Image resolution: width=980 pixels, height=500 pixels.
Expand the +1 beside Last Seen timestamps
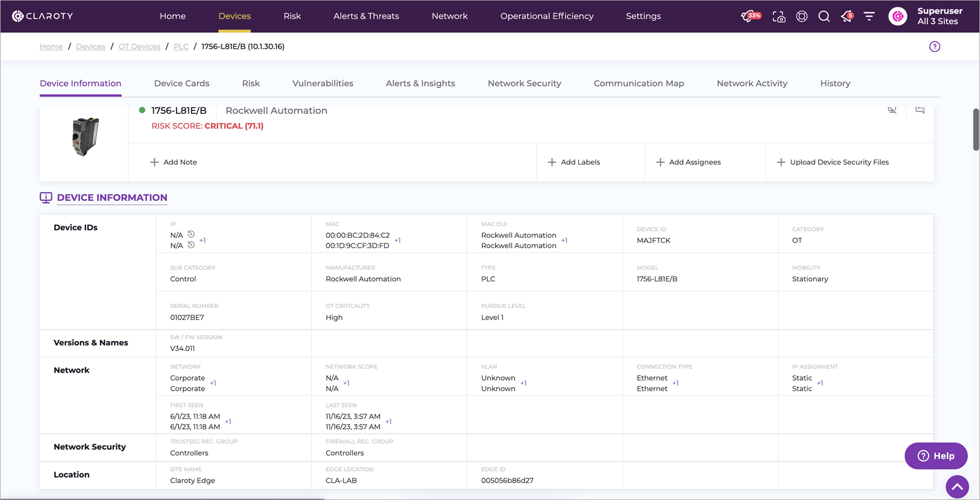pyautogui.click(x=388, y=422)
